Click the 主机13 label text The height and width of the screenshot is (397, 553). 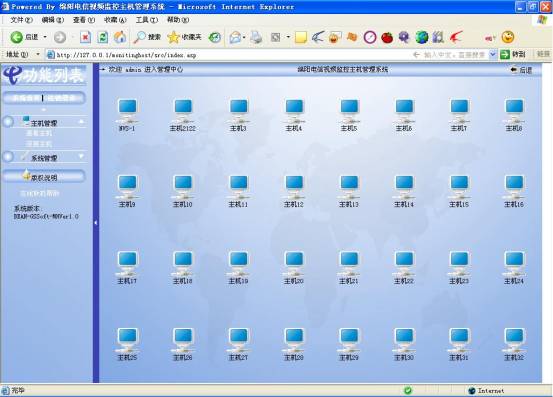[x=349, y=204]
